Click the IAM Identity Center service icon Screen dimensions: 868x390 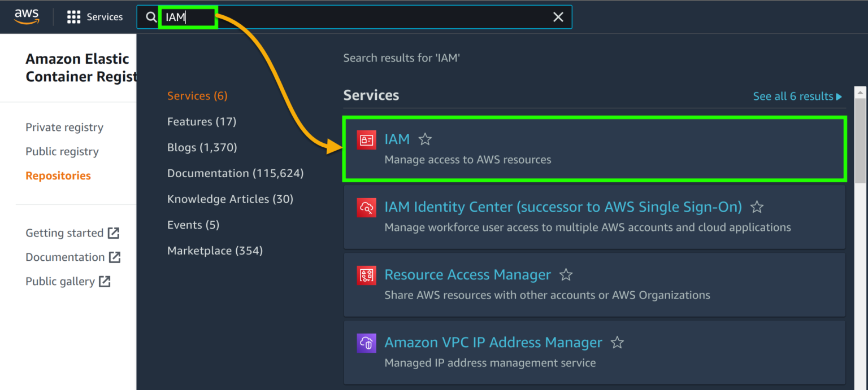click(366, 207)
